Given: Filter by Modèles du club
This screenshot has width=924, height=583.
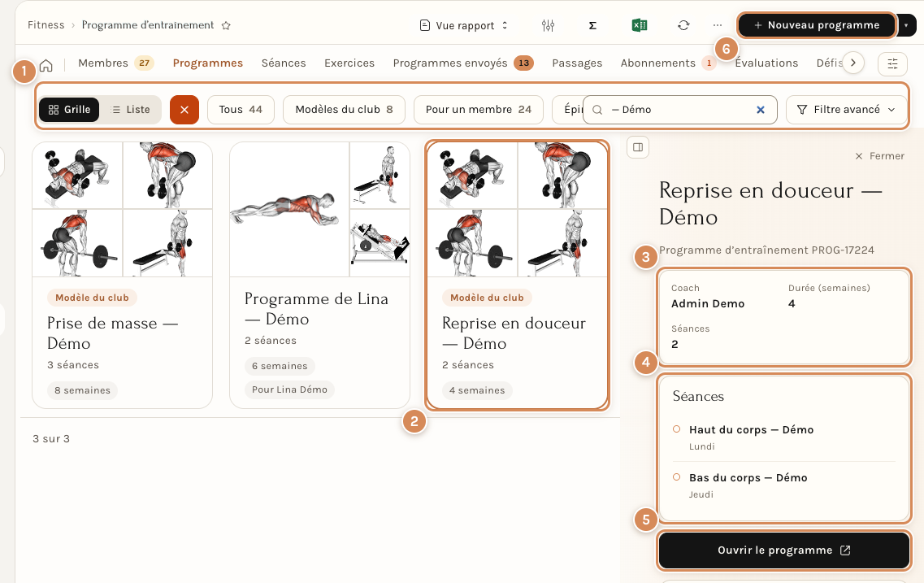Looking at the screenshot, I should (344, 110).
